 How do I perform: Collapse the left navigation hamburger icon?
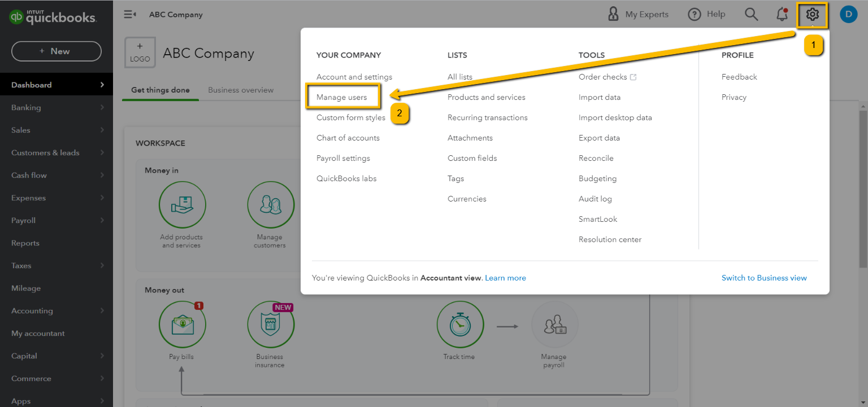click(x=129, y=15)
